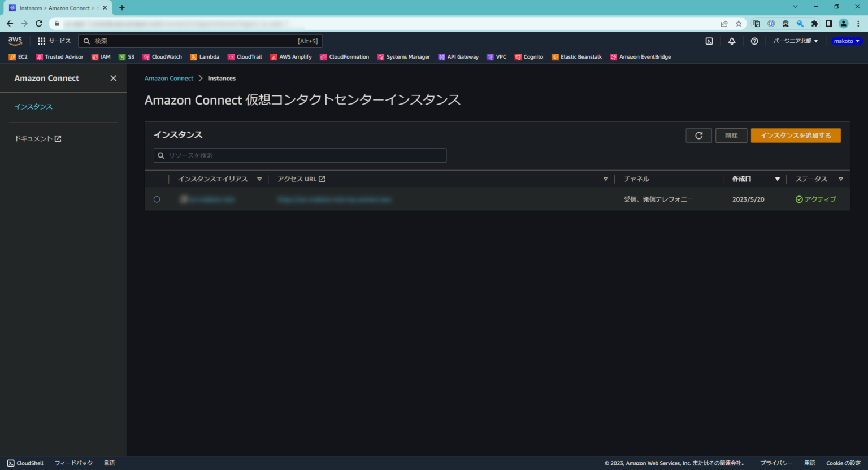Go to AWS Console home via the AWS logo

[x=15, y=41]
